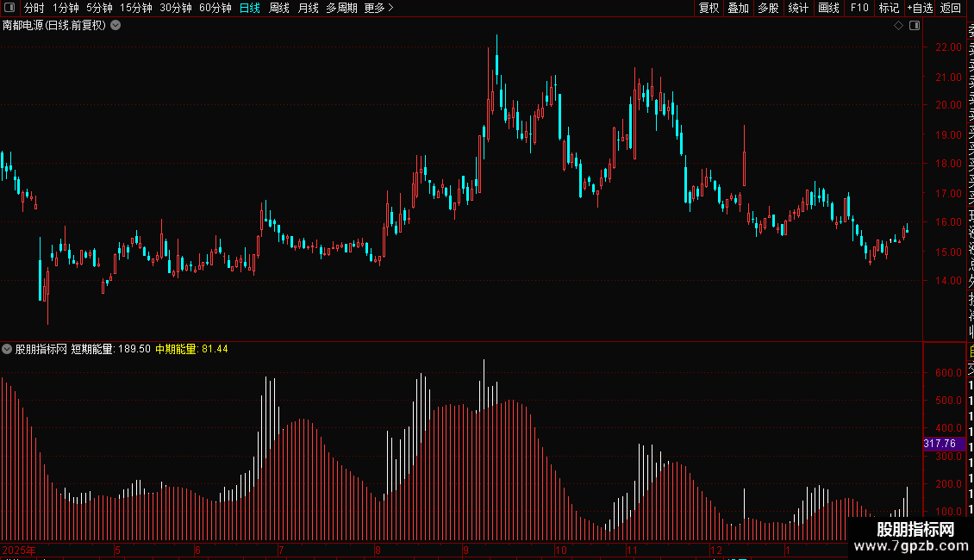Click month 9 marker on time axis
Viewport: 974px width, 560px height.
pyautogui.click(x=465, y=550)
